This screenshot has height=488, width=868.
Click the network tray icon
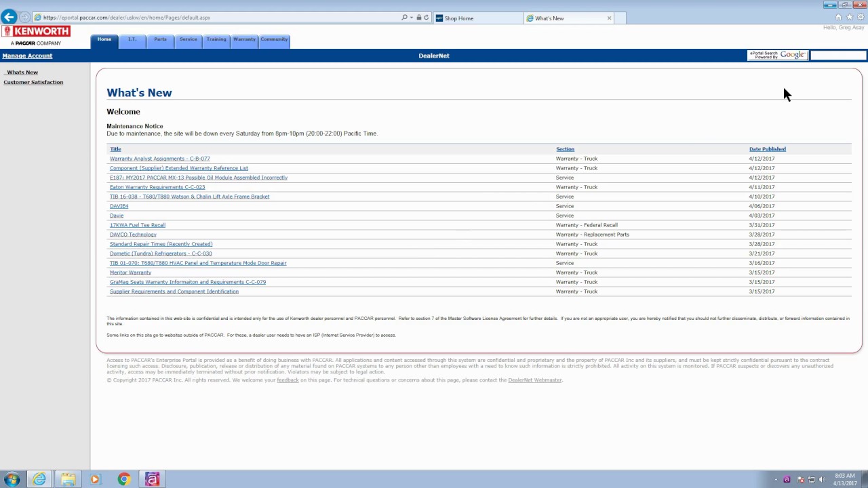[811, 480]
